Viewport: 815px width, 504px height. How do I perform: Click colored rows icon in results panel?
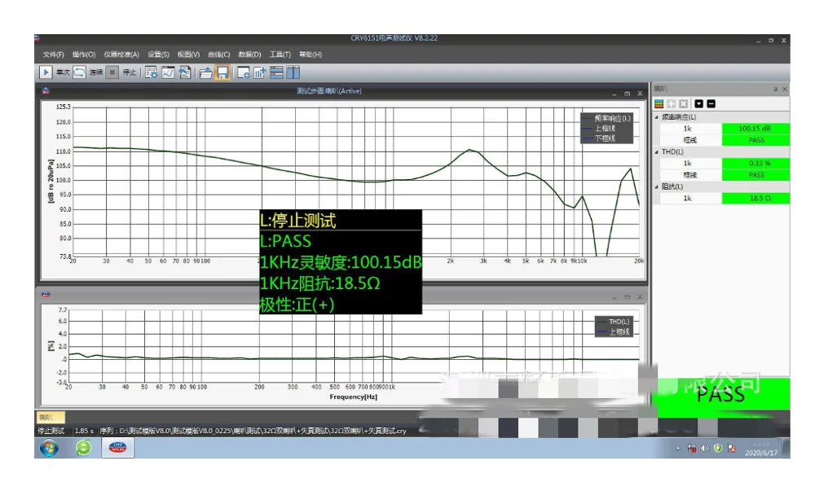[659, 103]
